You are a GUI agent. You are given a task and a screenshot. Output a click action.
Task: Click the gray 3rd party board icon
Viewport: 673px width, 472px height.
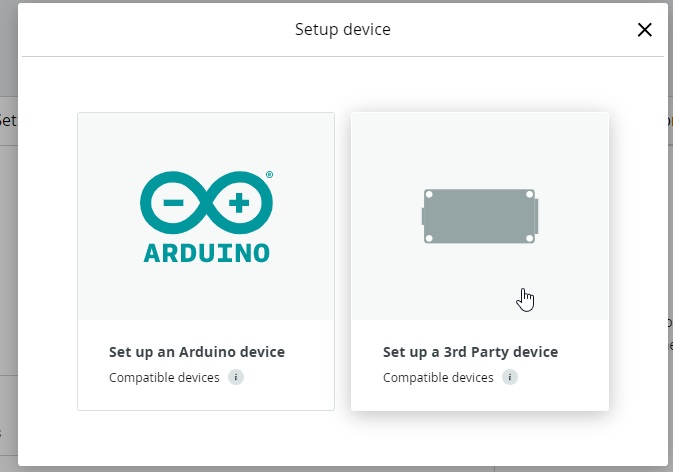point(480,216)
